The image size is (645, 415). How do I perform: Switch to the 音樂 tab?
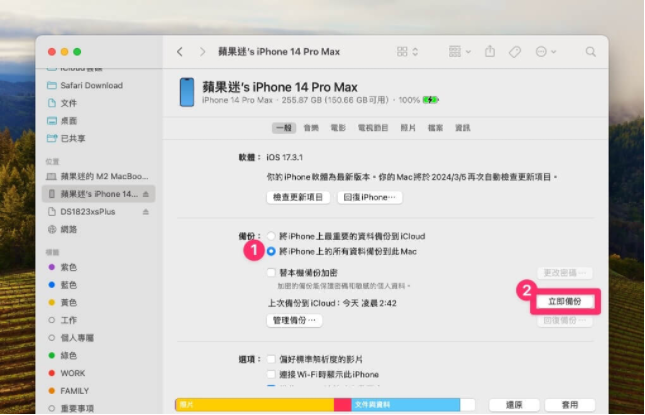pyautogui.click(x=311, y=128)
